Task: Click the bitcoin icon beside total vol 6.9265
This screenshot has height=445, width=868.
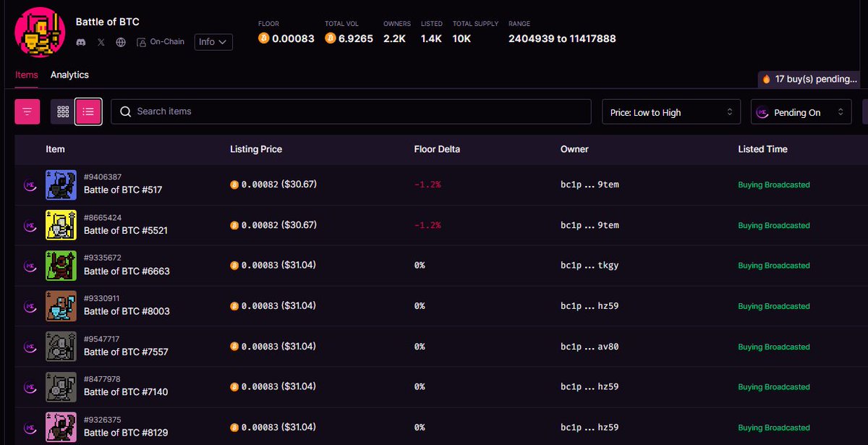Action: tap(331, 38)
